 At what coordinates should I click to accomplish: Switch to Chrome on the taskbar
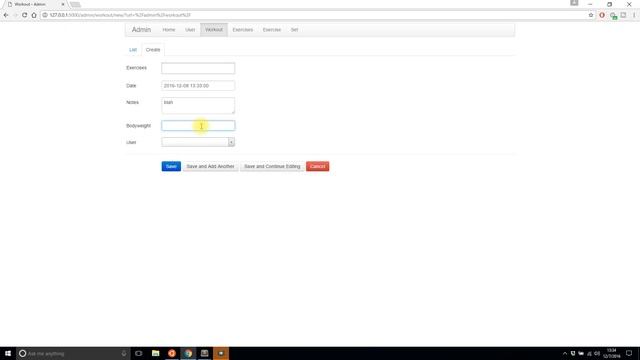point(188,353)
